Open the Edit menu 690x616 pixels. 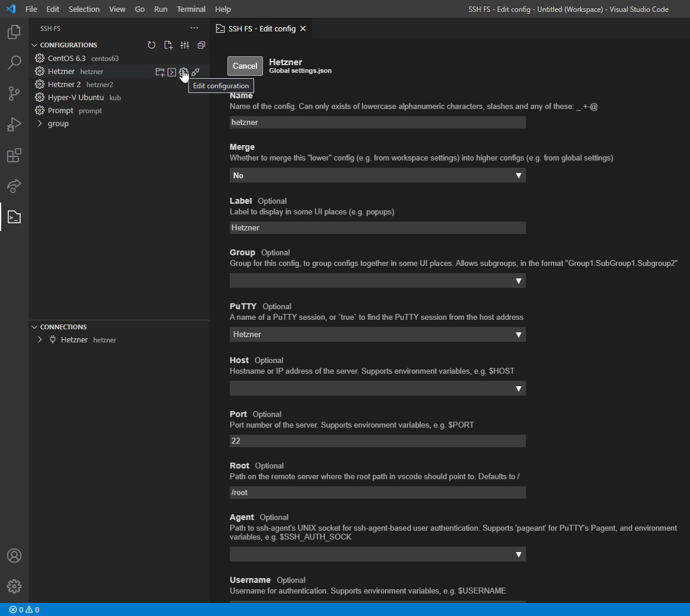(53, 9)
